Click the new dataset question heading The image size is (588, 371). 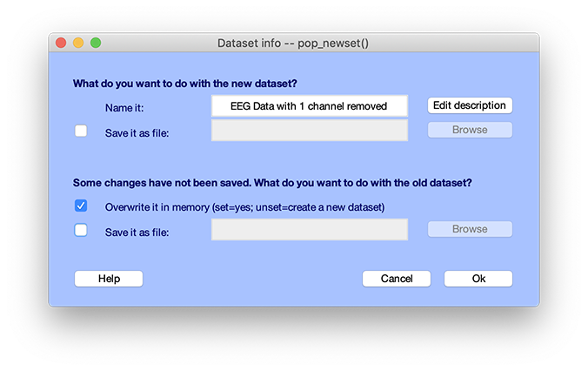pyautogui.click(x=185, y=84)
